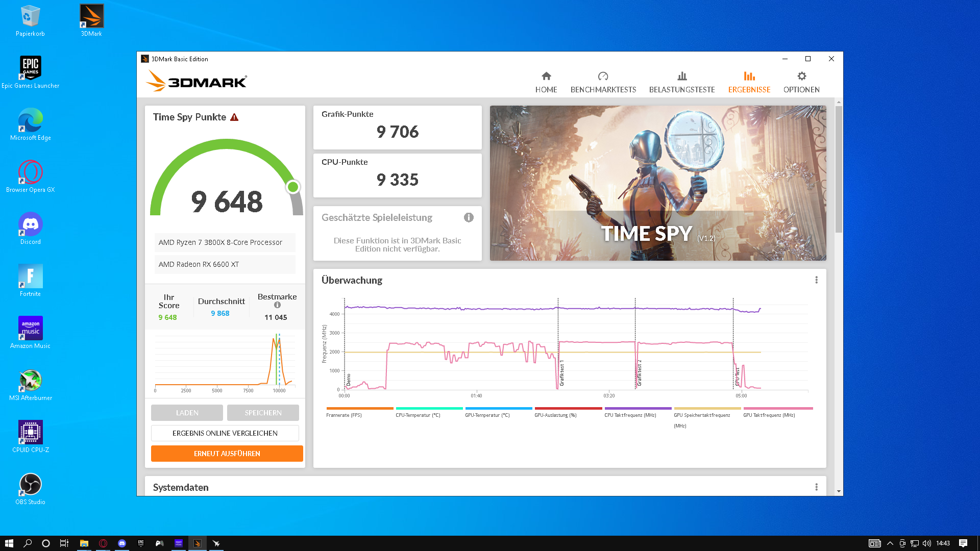Click info icon next to Geschätzte Spieleleistung
This screenshot has height=551, width=980.
click(469, 218)
